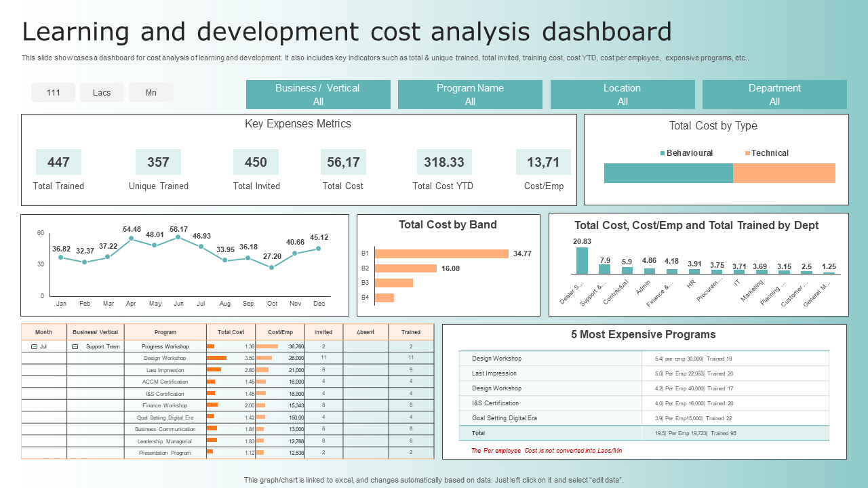Image resolution: width=868 pixels, height=488 pixels.
Task: Open the Department filter
Action: (774, 95)
